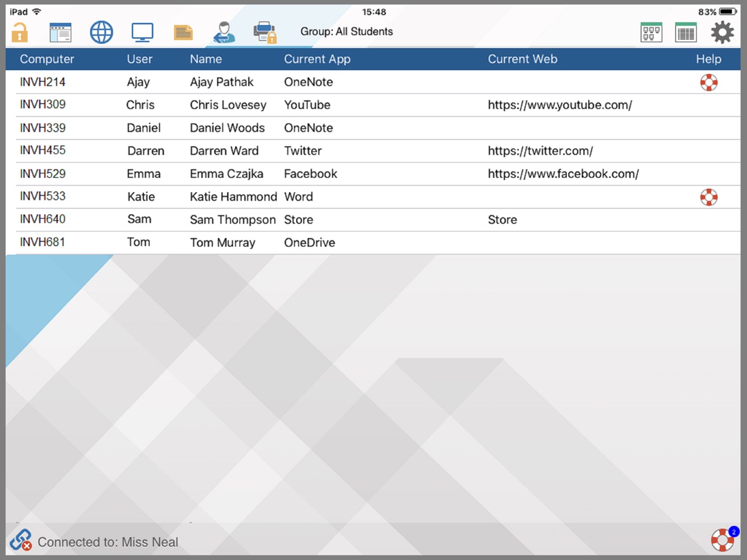Click the name Sam Thompson
Screen dimensions: 747x560
(x=233, y=220)
